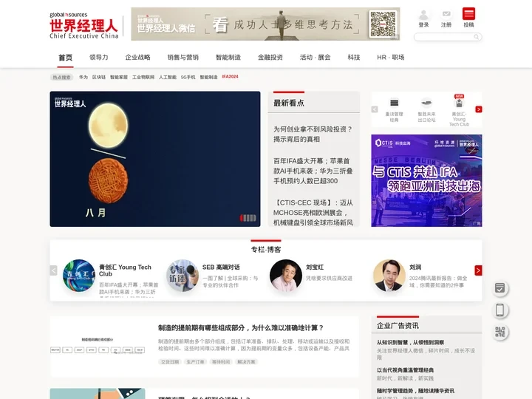Viewport: 532px width, 399px height.
Task: Go to 领导力 section
Action: tap(99, 58)
